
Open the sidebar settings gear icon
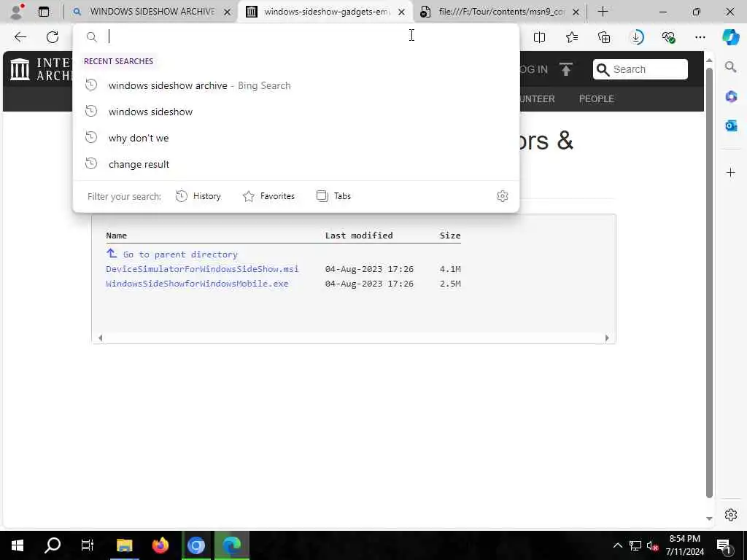click(x=731, y=515)
